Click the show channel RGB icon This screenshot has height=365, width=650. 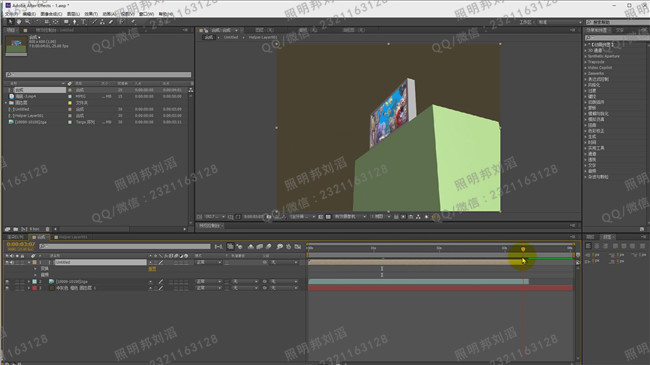284,217
